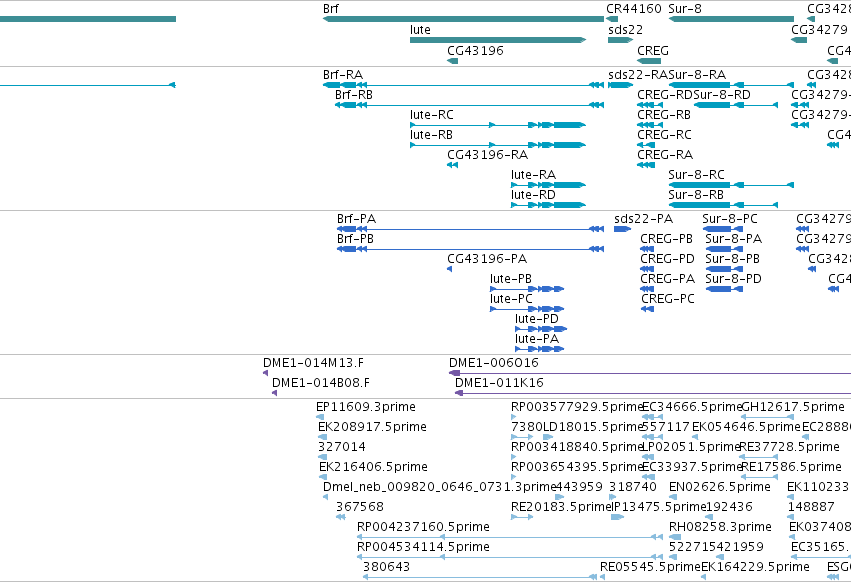The height and width of the screenshot is (582, 851).
Task: Open the RE17586.5prime EST label
Action: pyautogui.click(x=791, y=467)
